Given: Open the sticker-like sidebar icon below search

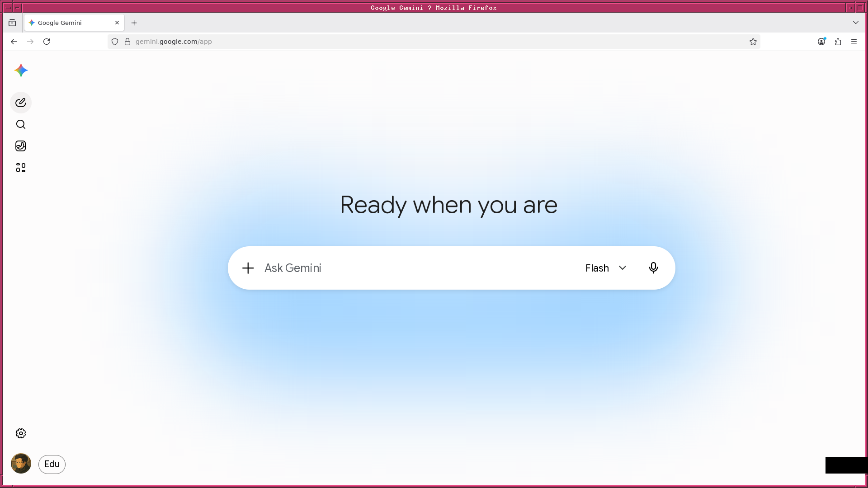Looking at the screenshot, I should [x=21, y=146].
